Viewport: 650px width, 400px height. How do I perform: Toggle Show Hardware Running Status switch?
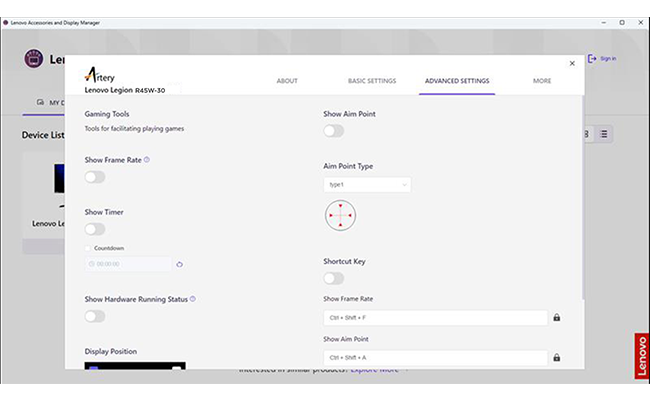click(x=95, y=317)
